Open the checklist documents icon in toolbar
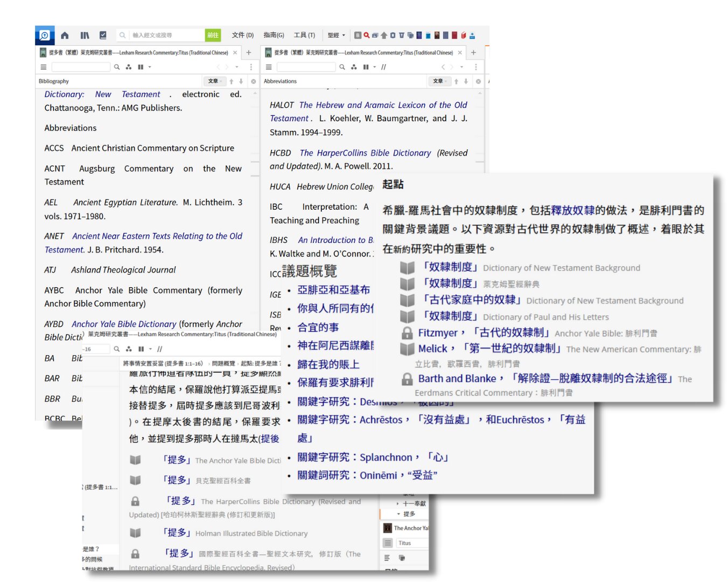This screenshot has height=583, width=728. [x=103, y=35]
